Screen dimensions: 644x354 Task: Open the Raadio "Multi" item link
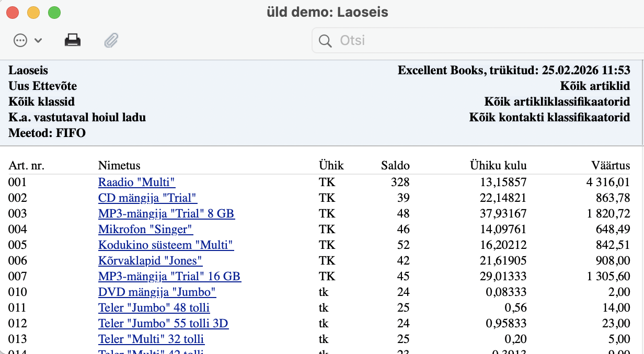point(136,182)
